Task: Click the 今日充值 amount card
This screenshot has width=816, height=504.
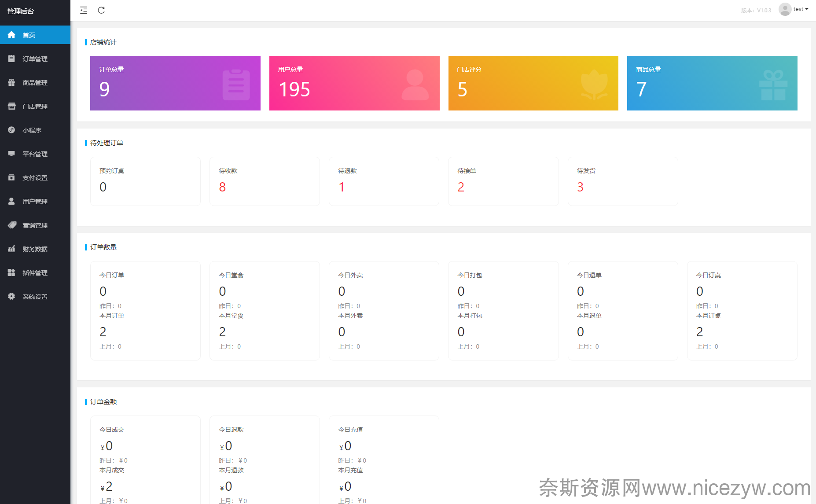Action: tap(384, 460)
